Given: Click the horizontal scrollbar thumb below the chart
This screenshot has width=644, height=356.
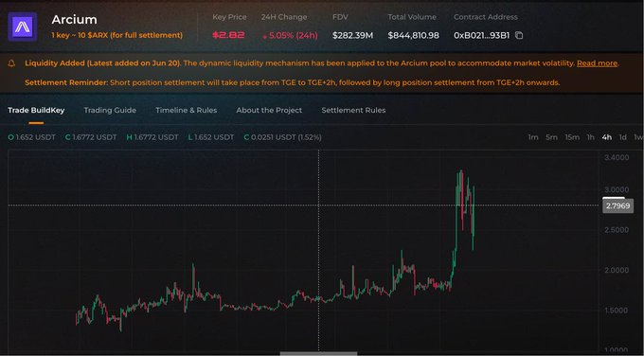Looking at the screenshot, I should pyautogui.click(x=318, y=353).
